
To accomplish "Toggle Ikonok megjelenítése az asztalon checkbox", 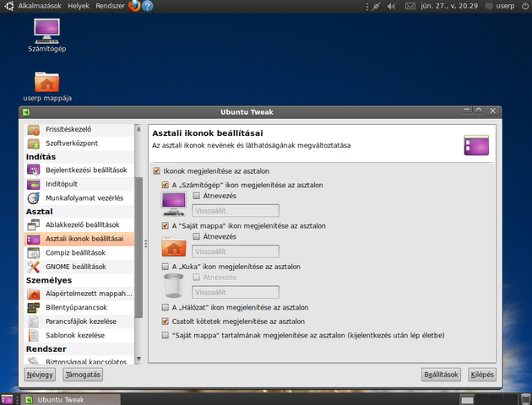I will [x=157, y=171].
